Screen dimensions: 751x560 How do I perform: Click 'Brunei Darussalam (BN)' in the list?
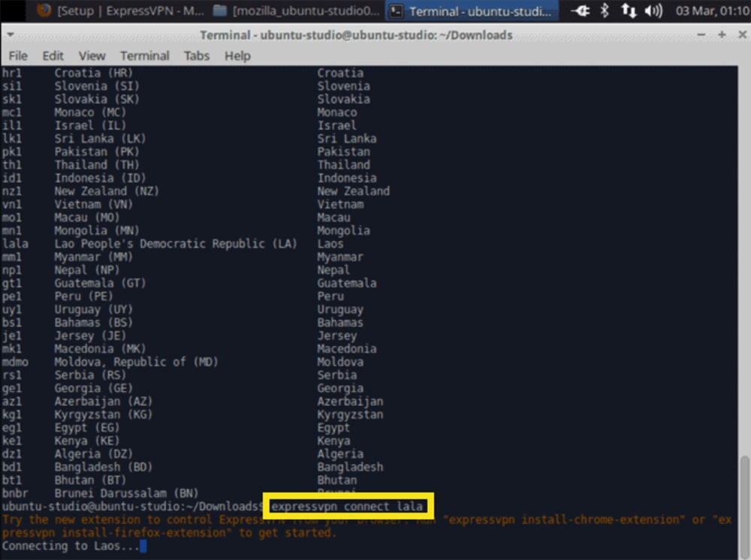tap(126, 493)
